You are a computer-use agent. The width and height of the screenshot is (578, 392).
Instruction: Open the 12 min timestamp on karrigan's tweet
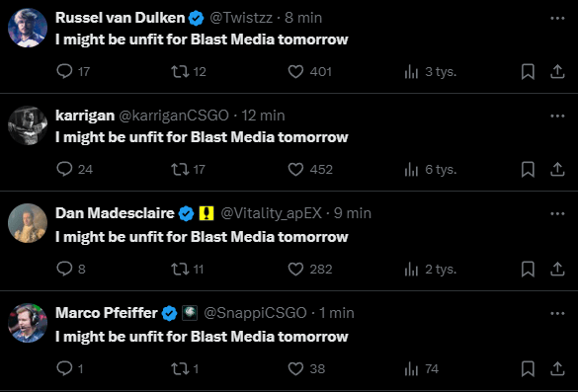(x=263, y=116)
